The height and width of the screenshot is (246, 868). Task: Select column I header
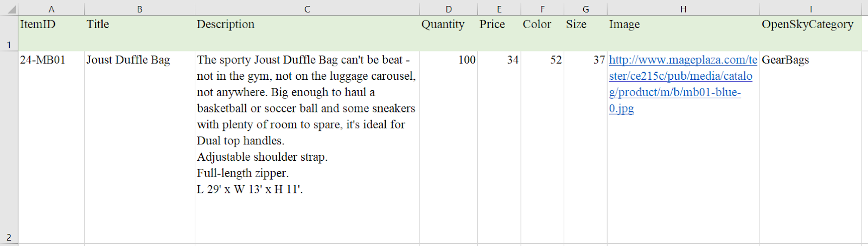(810, 9)
